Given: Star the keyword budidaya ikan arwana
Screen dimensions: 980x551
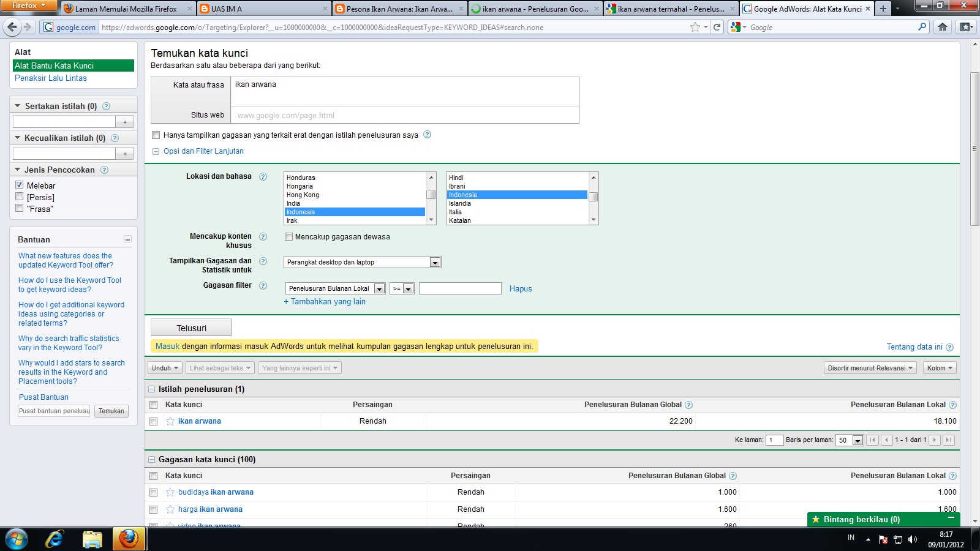Looking at the screenshot, I should [170, 492].
